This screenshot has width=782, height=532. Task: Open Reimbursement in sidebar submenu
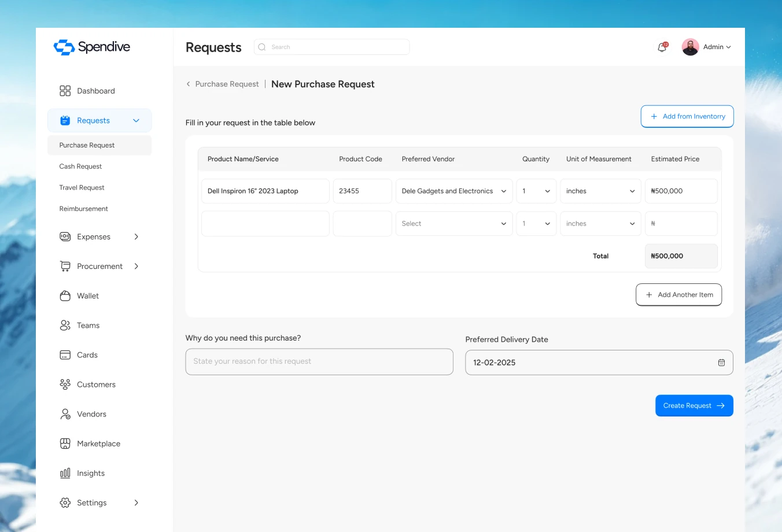pyautogui.click(x=83, y=209)
